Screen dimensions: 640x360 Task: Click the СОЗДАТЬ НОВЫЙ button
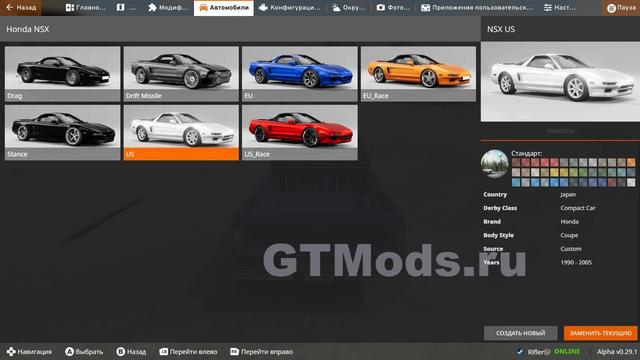pyautogui.click(x=520, y=333)
